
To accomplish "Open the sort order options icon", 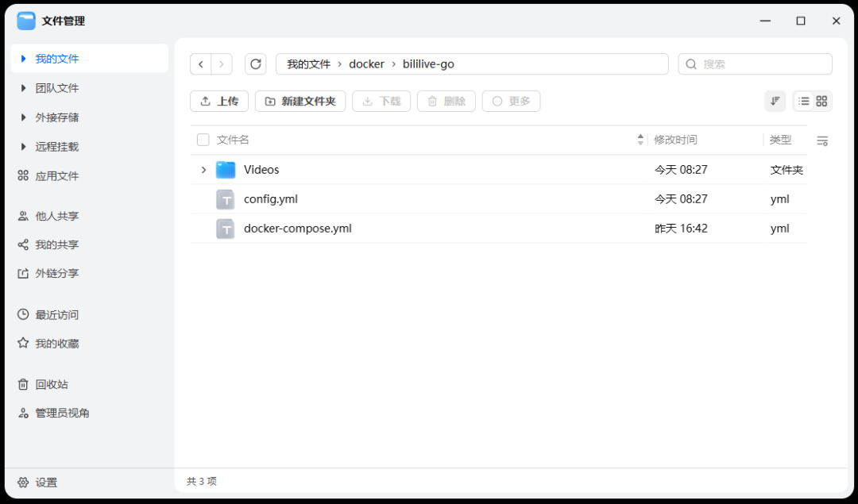I will click(775, 101).
